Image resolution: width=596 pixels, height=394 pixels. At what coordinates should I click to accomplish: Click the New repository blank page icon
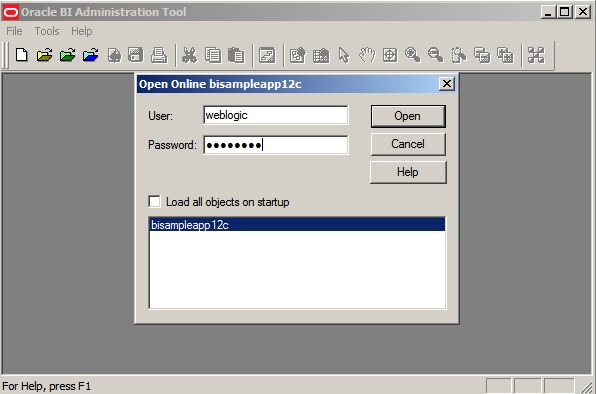(x=22, y=55)
